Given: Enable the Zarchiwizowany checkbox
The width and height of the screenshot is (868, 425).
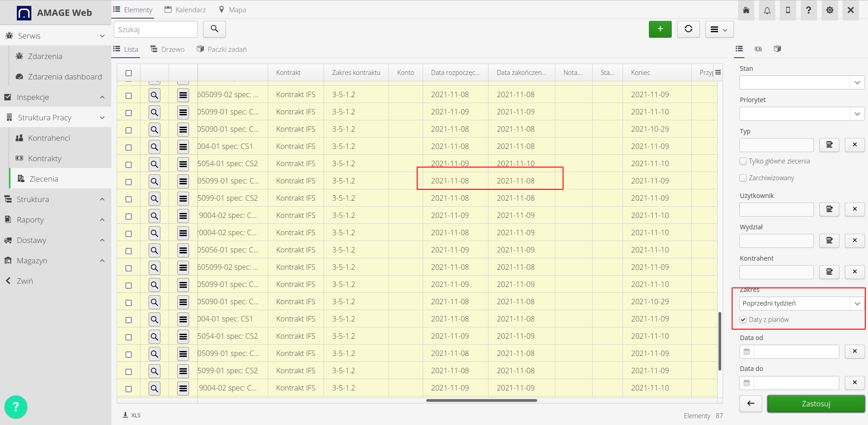Looking at the screenshot, I should (x=743, y=178).
